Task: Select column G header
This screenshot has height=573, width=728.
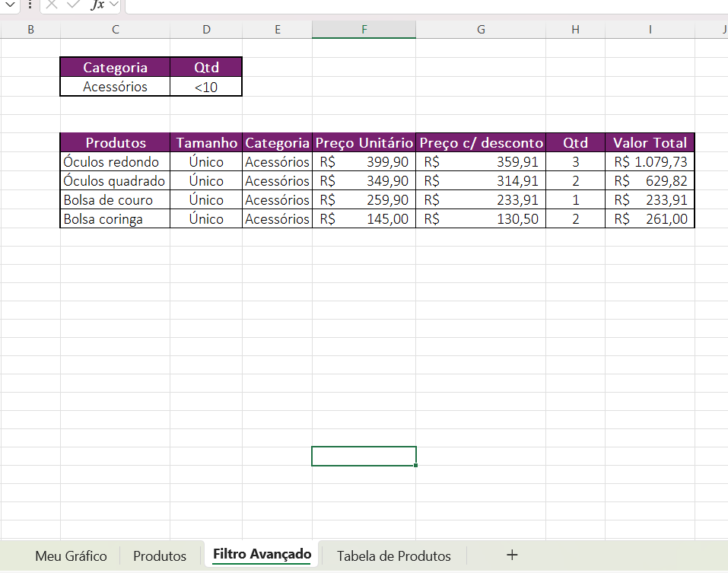Action: [x=481, y=30]
